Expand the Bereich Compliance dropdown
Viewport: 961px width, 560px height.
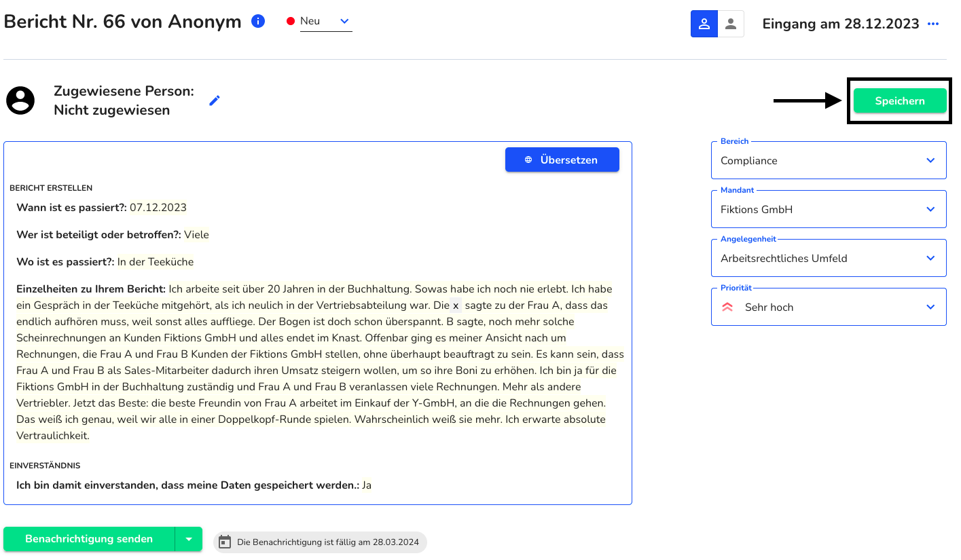(x=829, y=160)
